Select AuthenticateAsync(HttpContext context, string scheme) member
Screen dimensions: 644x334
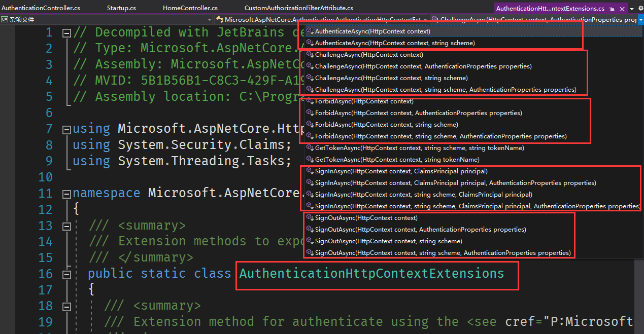394,43
